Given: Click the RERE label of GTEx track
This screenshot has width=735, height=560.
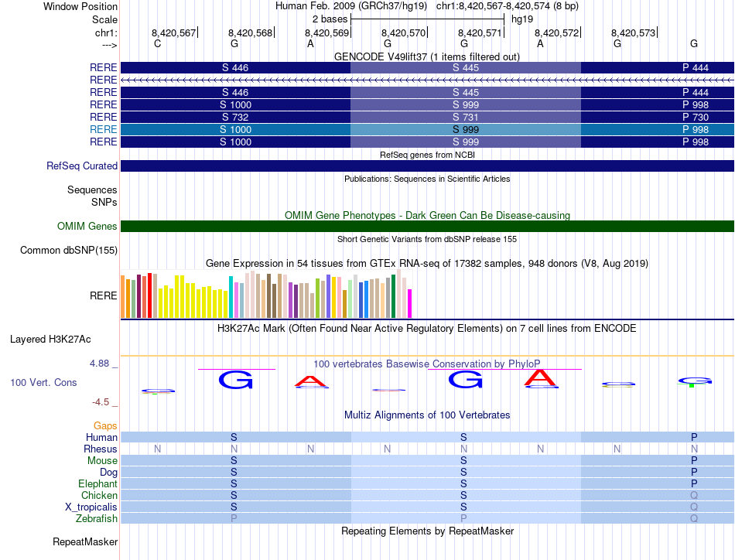Looking at the screenshot, I should (104, 295).
